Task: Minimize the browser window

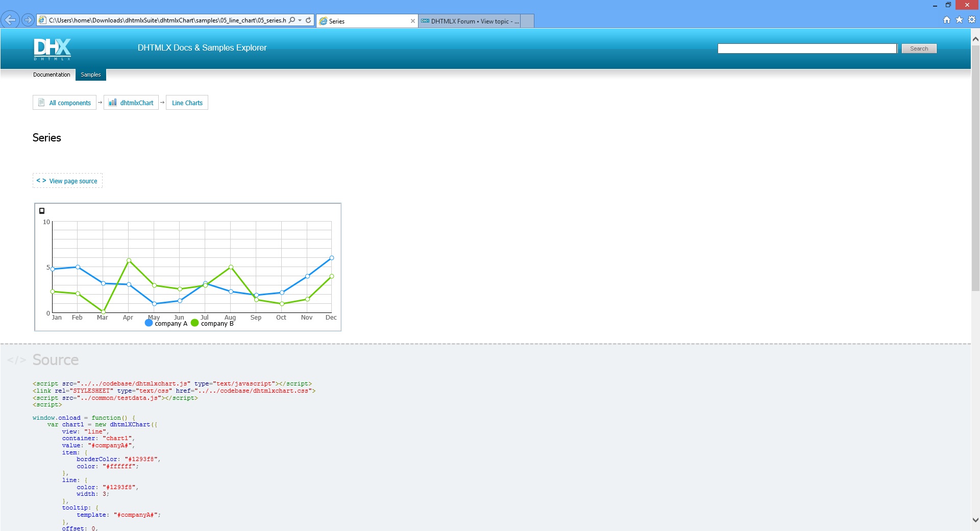Action: [x=935, y=5]
